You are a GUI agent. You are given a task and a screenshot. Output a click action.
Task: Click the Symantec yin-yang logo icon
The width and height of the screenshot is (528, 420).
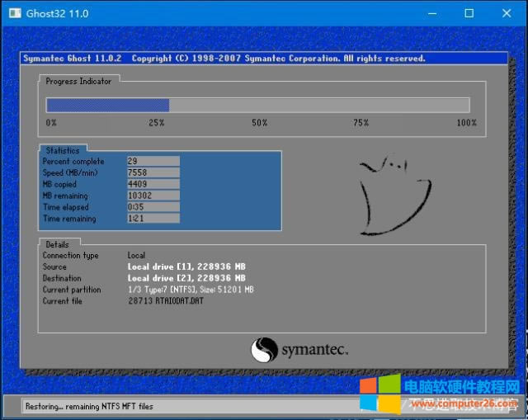click(264, 350)
